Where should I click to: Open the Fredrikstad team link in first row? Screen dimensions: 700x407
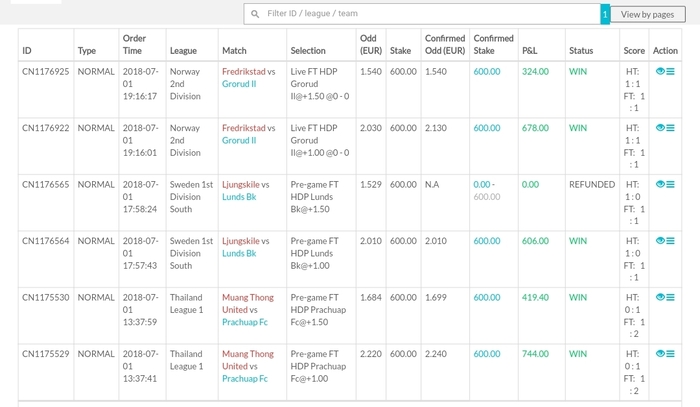pos(243,71)
